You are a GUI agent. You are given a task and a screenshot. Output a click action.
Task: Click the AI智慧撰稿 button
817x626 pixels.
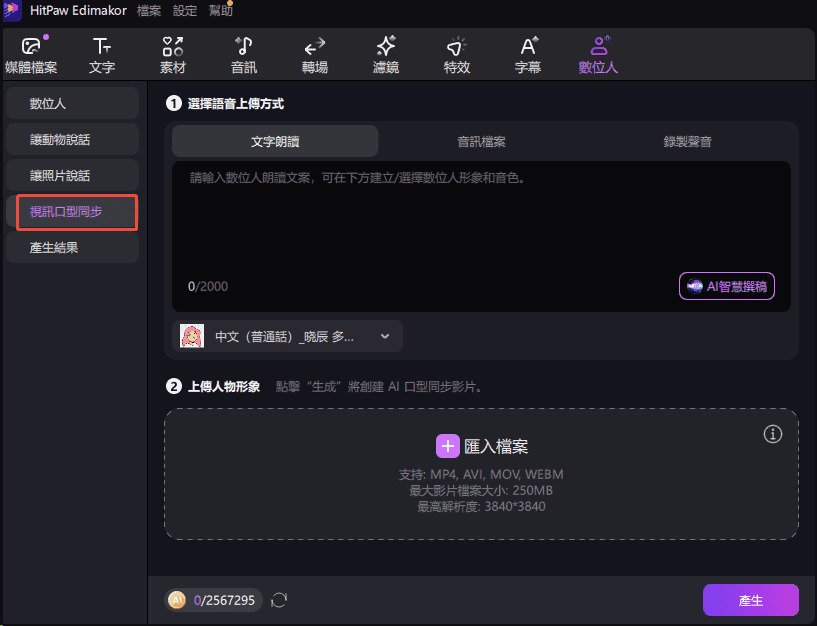point(727,286)
